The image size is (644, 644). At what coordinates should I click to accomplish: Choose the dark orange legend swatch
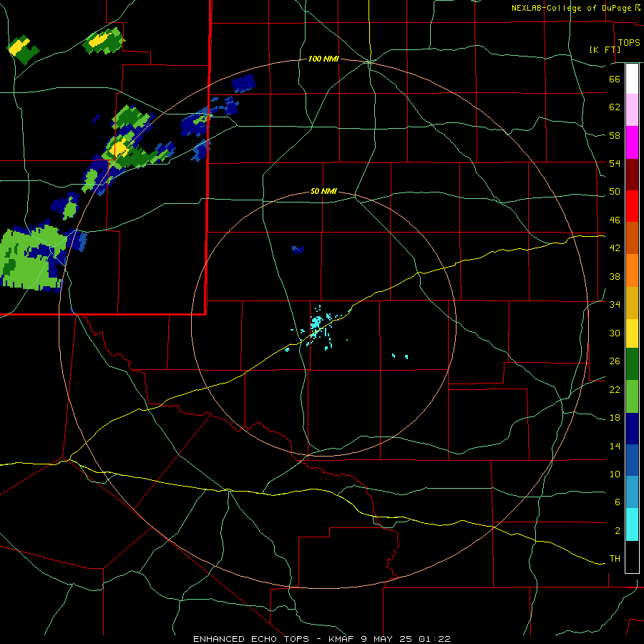[632, 238]
